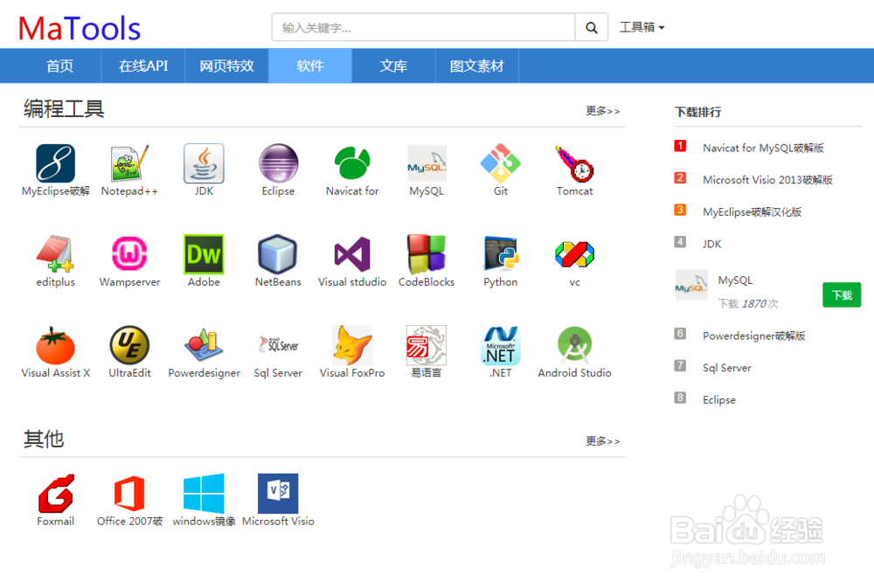The image size is (874, 588).
Task: Go to the 首页 tab
Action: (x=59, y=66)
